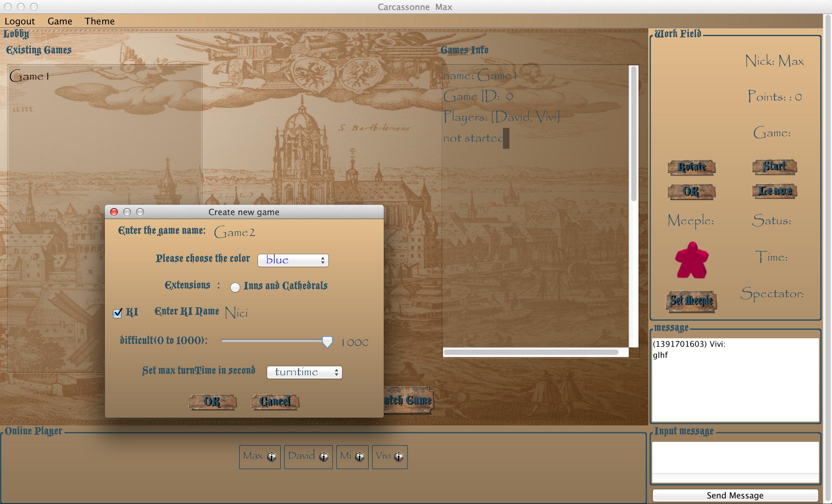This screenshot has width=832, height=504.
Task: Click the Games Info vertical scrollbar
Action: pyautogui.click(x=634, y=133)
